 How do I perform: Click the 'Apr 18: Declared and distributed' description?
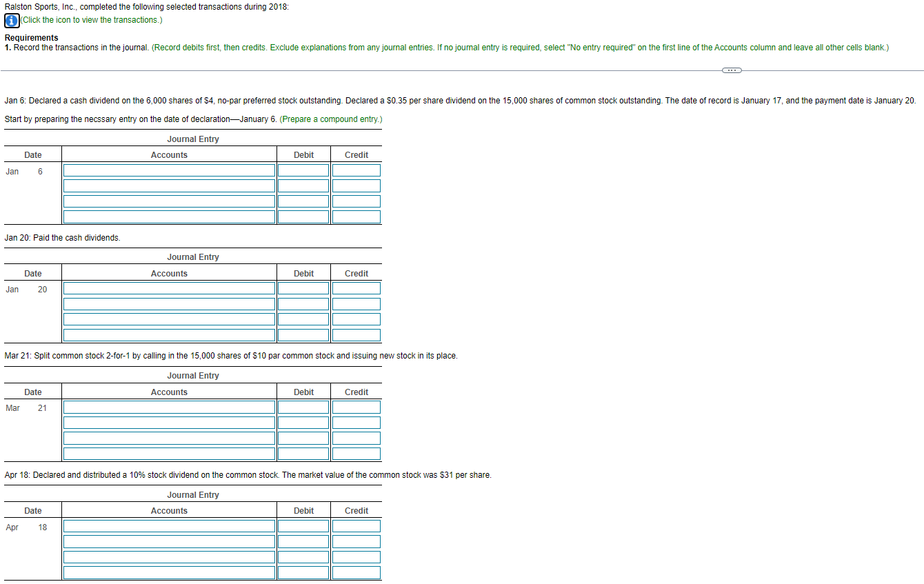(248, 475)
